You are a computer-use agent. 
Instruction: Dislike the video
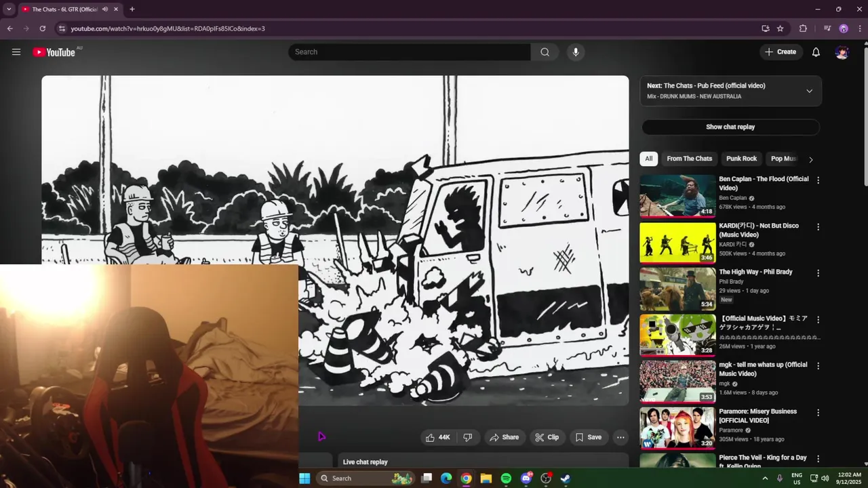pyautogui.click(x=468, y=437)
